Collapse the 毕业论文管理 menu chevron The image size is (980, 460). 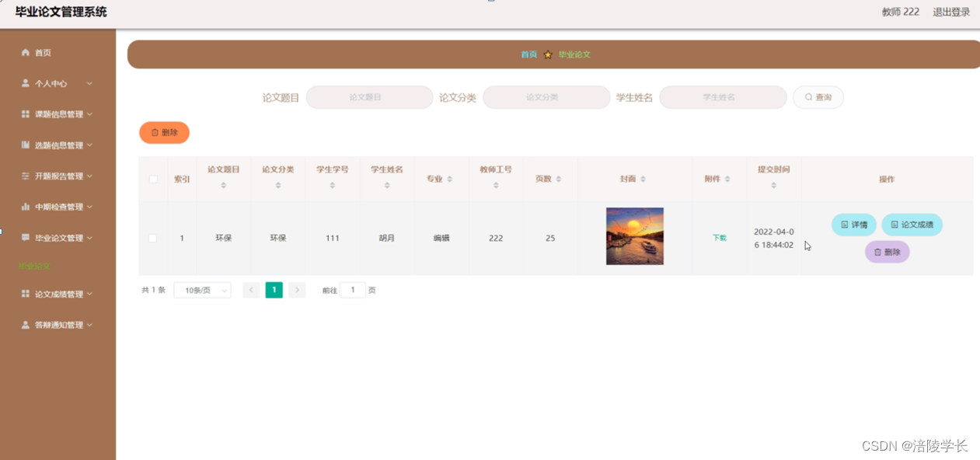pos(89,238)
